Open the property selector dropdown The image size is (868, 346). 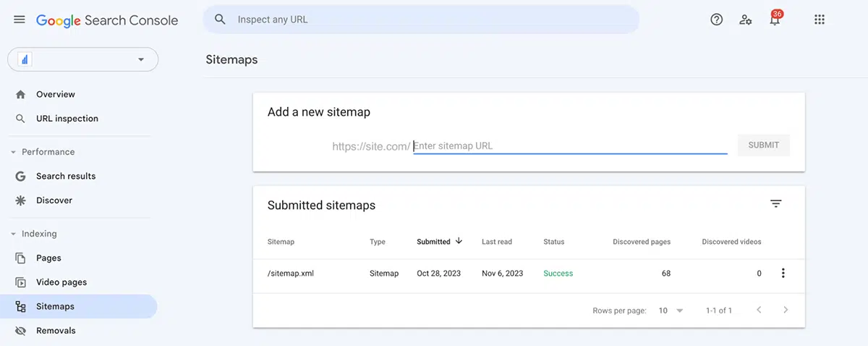tap(82, 59)
